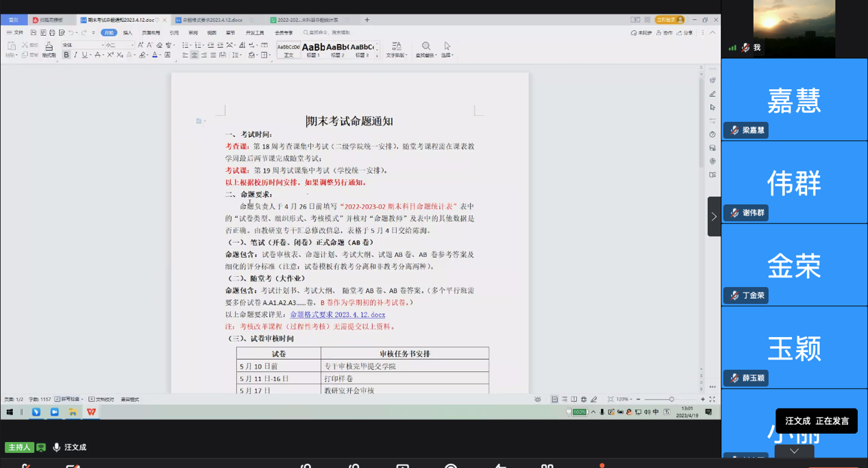
Task: Decrease font size with the A- icon
Action: click(149, 45)
